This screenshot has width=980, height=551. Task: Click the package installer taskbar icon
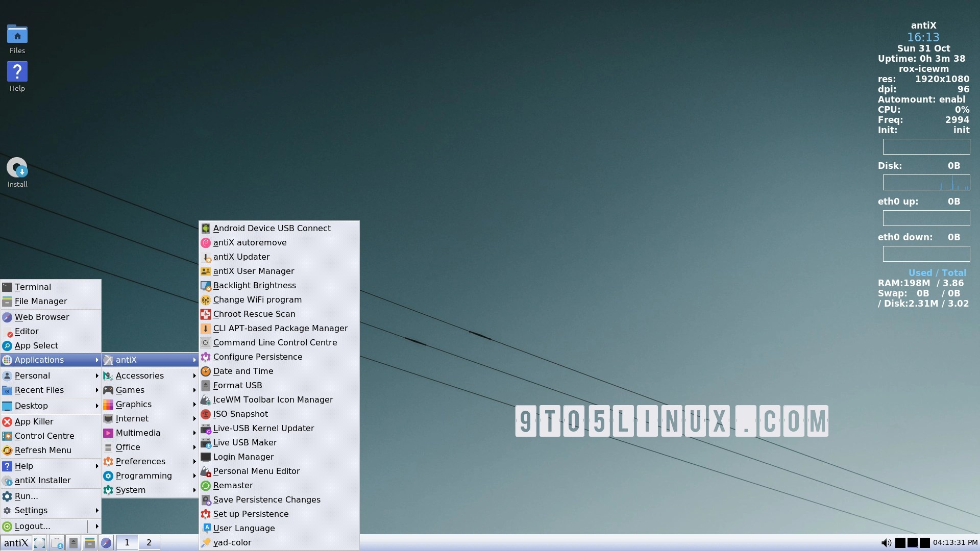click(57, 543)
